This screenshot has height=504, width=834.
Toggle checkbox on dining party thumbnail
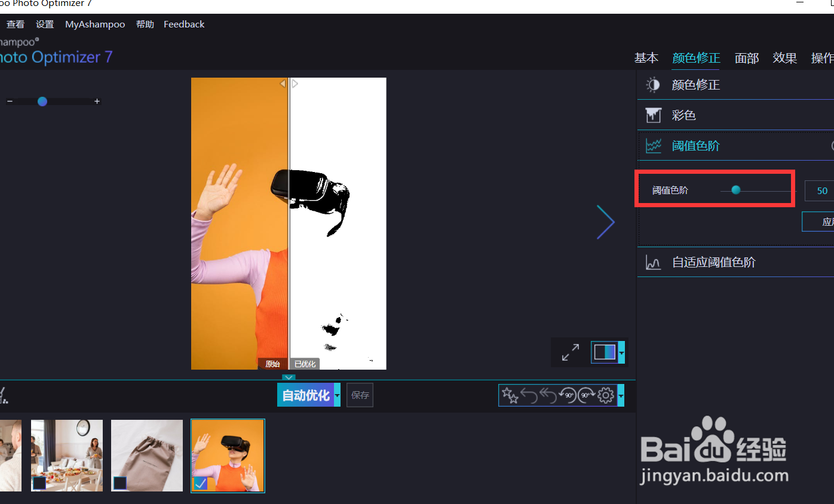click(x=39, y=483)
